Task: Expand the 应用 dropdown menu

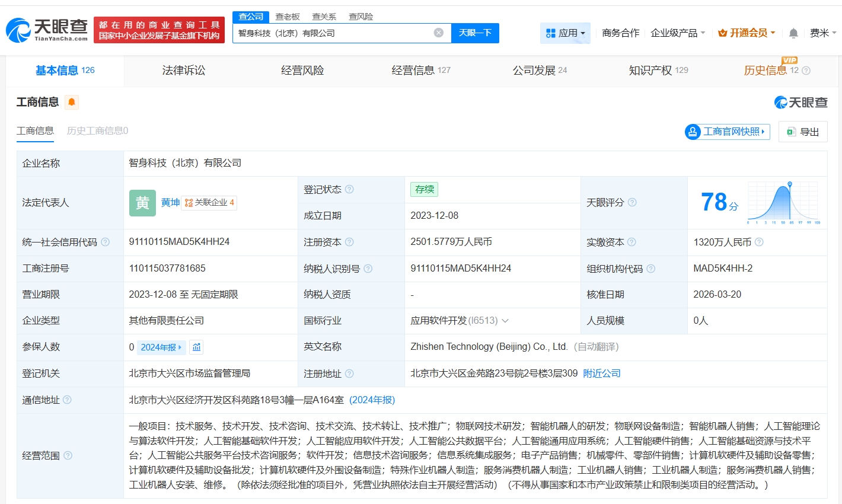Action: [565, 33]
